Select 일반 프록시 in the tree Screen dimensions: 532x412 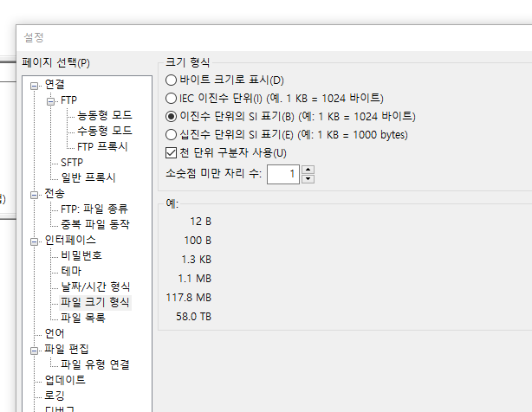pyautogui.click(x=88, y=178)
